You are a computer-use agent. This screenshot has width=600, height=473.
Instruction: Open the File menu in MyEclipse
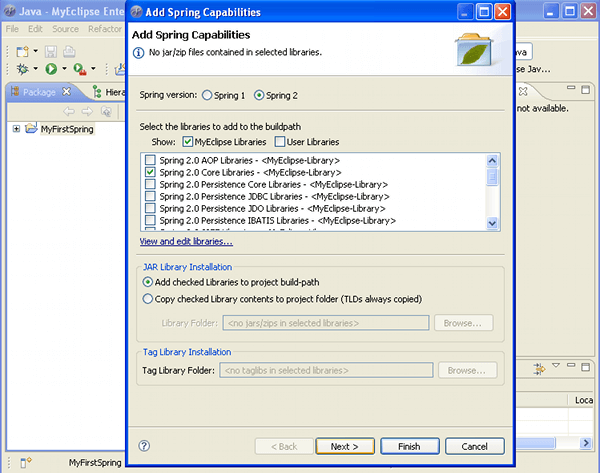pos(12,29)
